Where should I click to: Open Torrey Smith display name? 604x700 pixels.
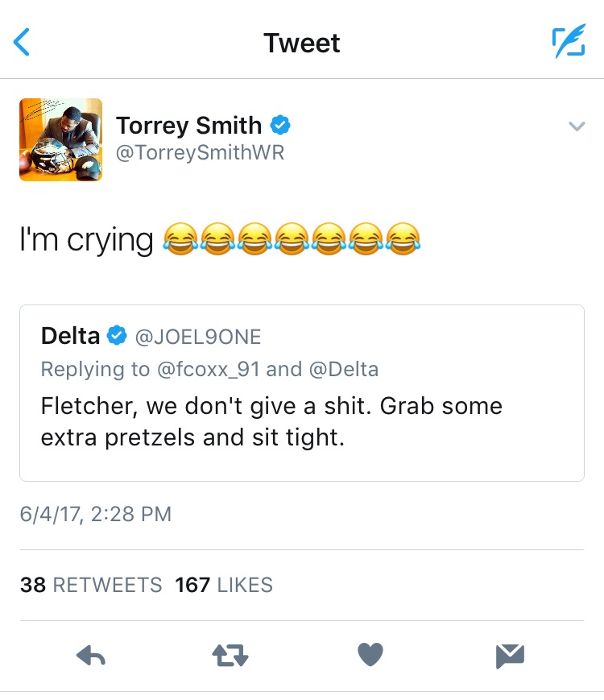(188, 126)
